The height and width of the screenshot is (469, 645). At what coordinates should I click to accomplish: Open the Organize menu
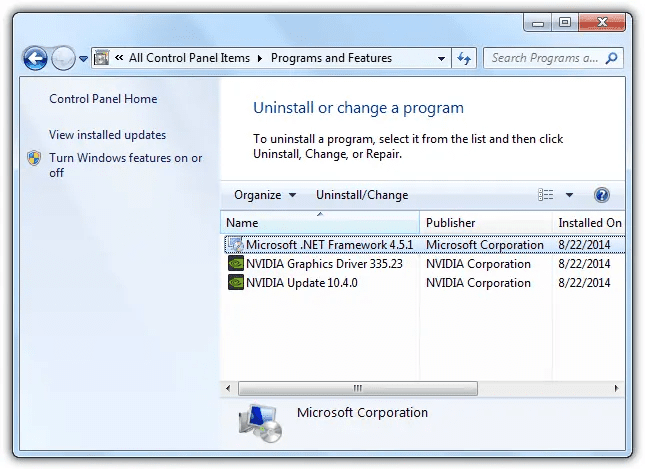(265, 195)
